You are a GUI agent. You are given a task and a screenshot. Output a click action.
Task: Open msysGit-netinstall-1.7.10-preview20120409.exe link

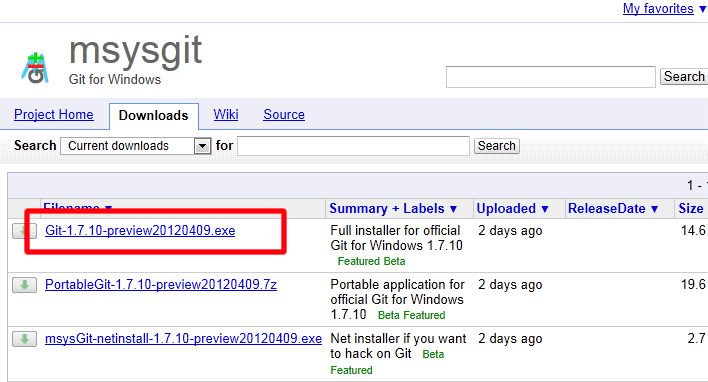click(x=183, y=339)
